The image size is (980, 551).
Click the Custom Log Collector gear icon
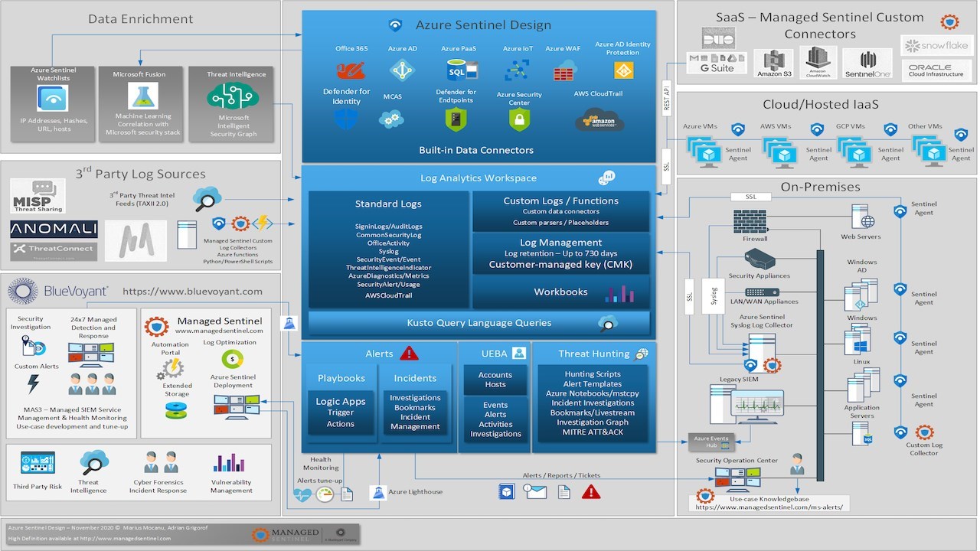(x=924, y=432)
